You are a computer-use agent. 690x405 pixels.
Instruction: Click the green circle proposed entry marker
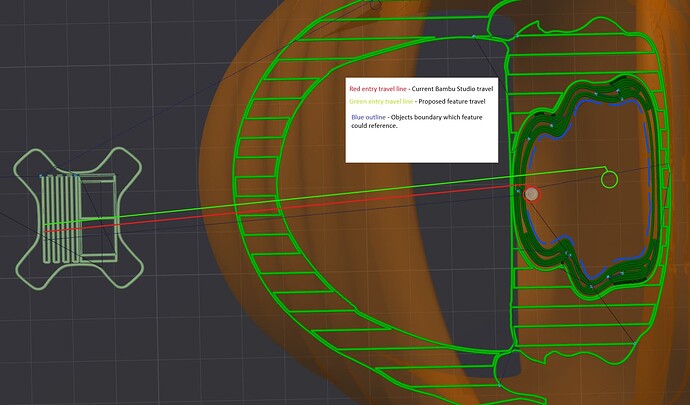(x=609, y=180)
